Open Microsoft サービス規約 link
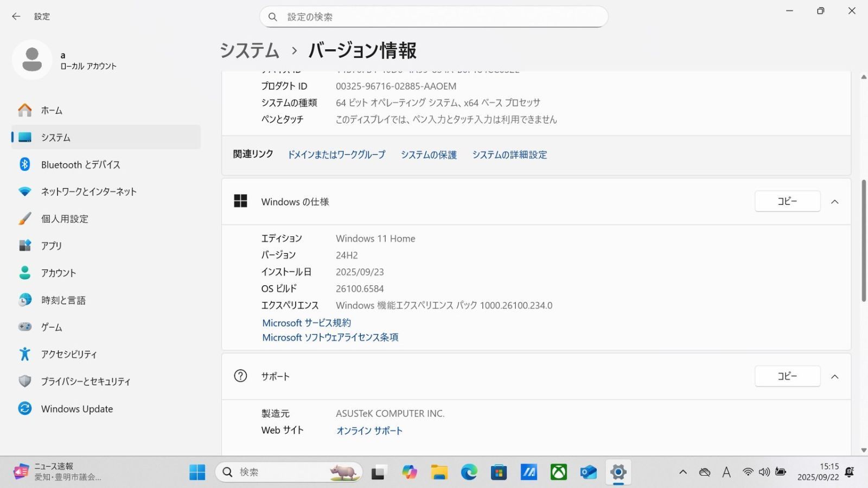This screenshot has height=488, width=868. 306,323
